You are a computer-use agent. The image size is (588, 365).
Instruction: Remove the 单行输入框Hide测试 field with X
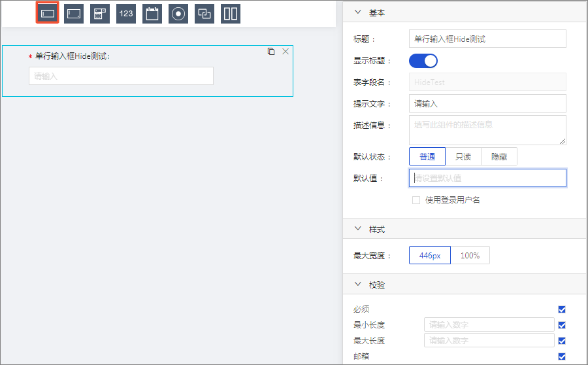click(286, 52)
